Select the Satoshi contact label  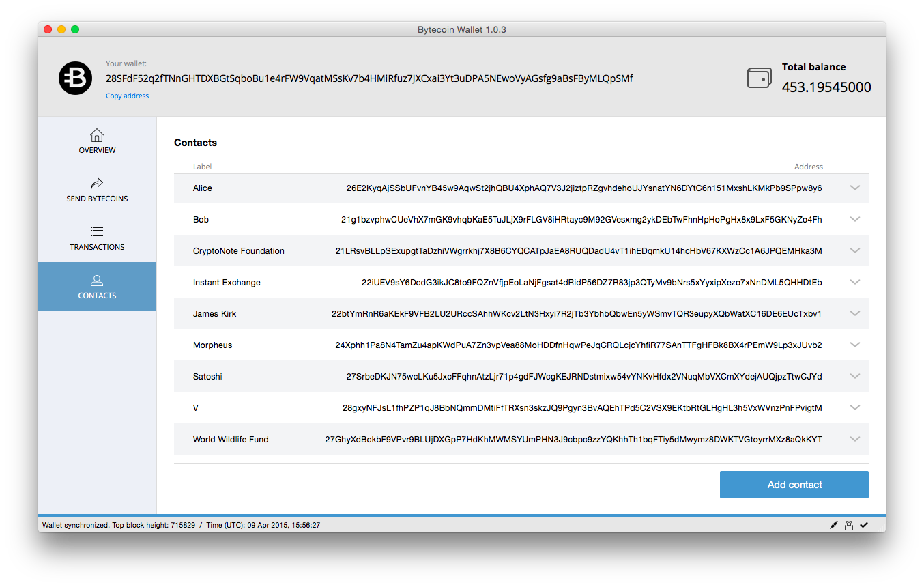click(207, 377)
